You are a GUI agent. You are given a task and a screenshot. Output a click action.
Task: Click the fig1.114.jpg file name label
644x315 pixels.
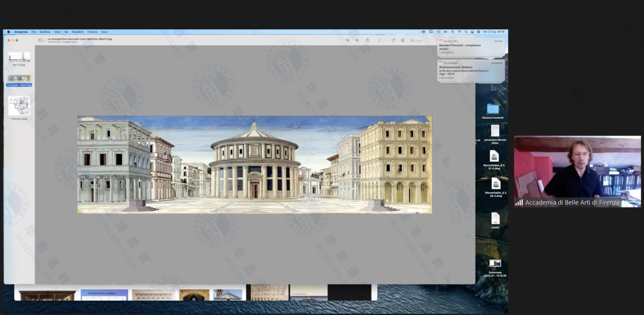19,64
